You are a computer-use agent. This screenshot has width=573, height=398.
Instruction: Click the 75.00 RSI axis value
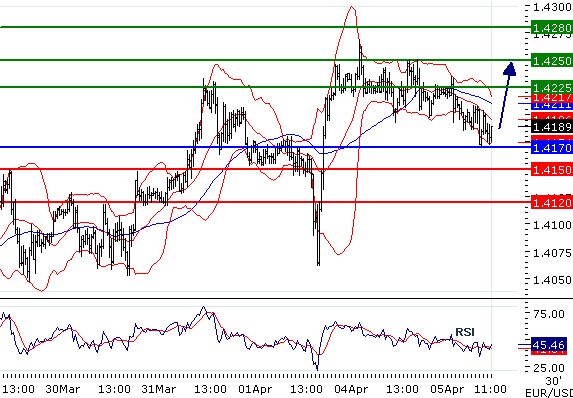coord(549,314)
